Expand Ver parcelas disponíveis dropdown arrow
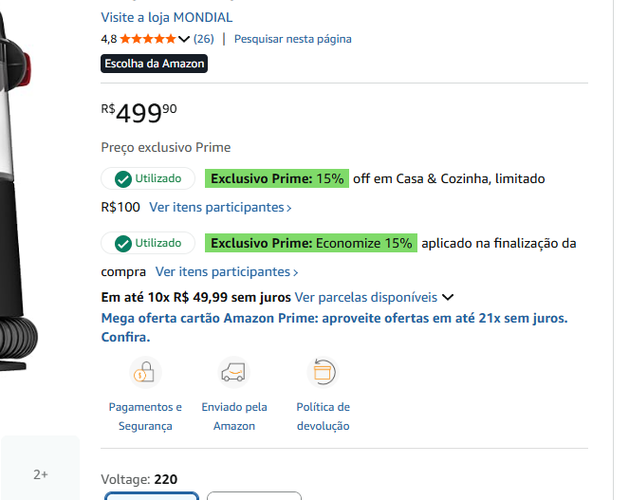This screenshot has width=629, height=500. (x=448, y=297)
